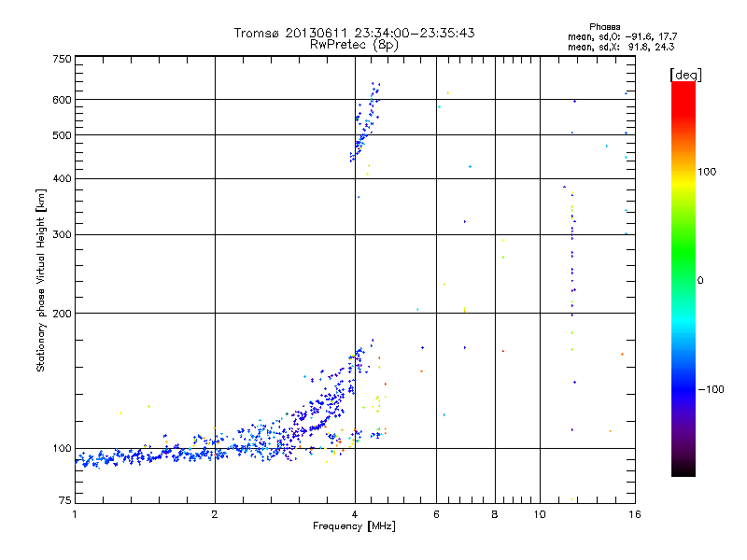Viewport: 747px width, 560px height.
Task: Click the y-axis tick label '400'
Action: [x=62, y=178]
